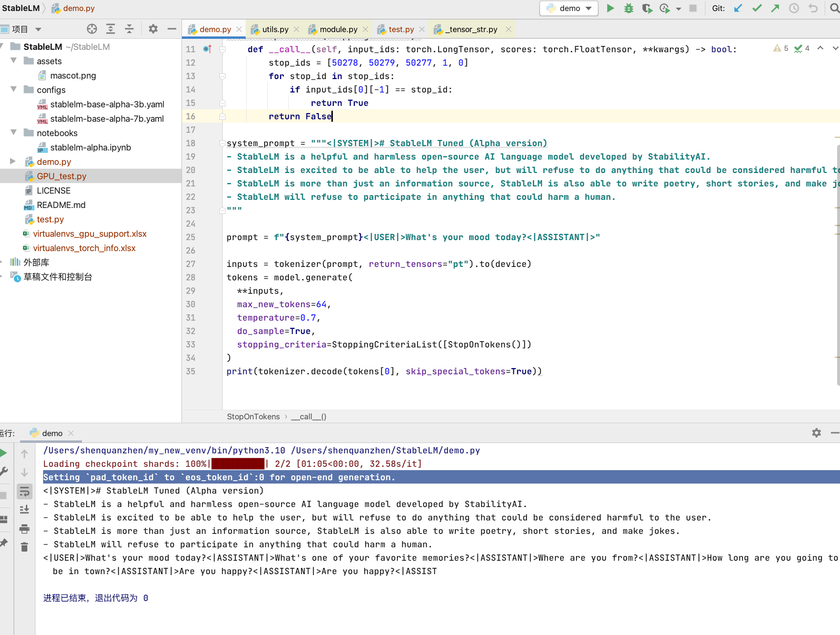The width and height of the screenshot is (840, 635).
Task: Select the demo run tab
Action: 52,433
